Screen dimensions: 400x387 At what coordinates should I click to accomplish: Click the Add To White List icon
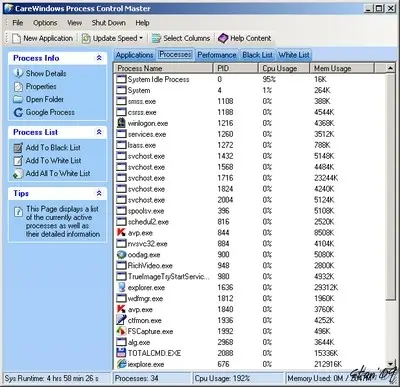(18, 161)
